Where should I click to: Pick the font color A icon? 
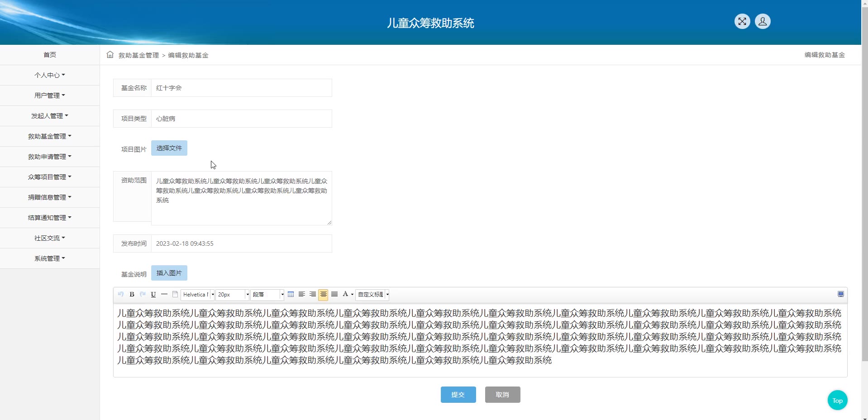point(345,294)
